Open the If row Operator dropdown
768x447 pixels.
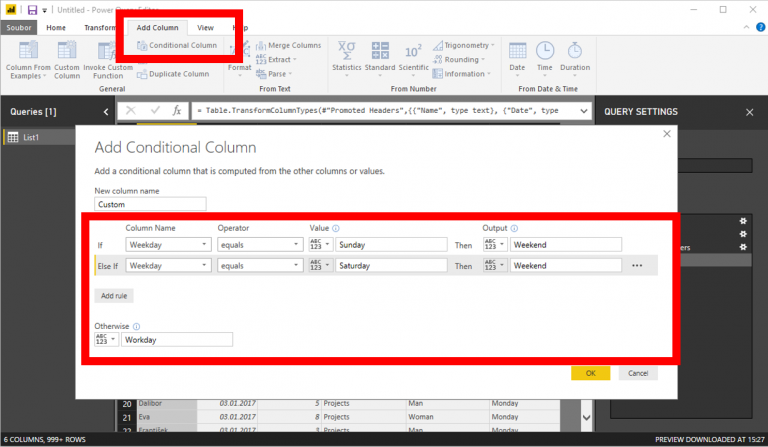(260, 245)
